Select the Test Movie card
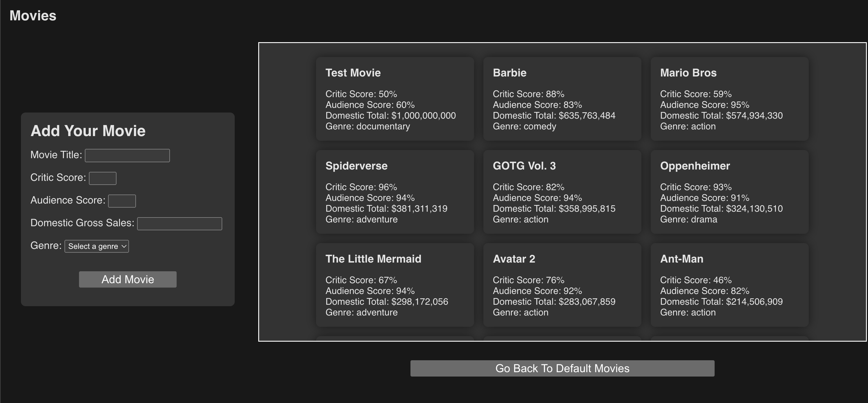This screenshot has height=403, width=868. [394, 99]
